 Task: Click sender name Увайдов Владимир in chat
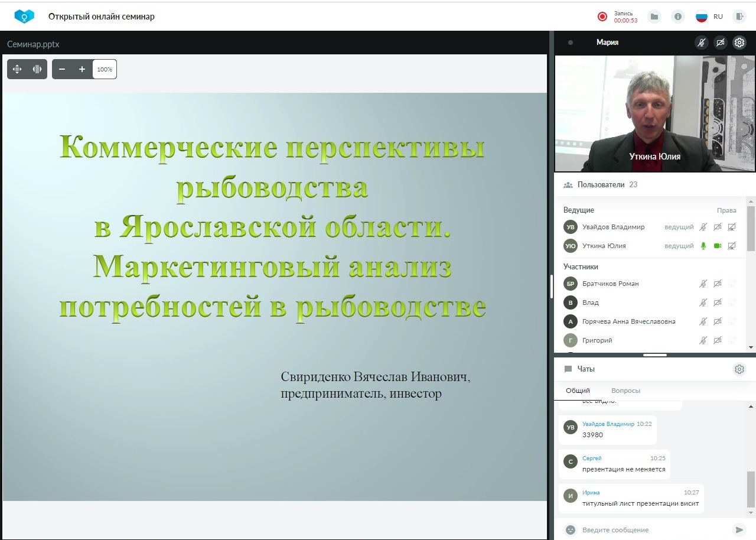point(608,424)
